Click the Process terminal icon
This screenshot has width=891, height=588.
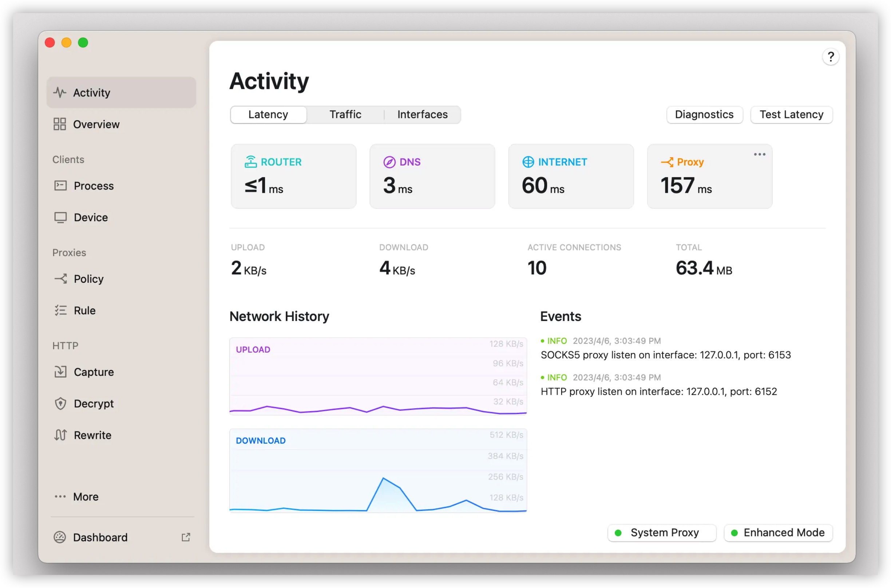pos(60,186)
